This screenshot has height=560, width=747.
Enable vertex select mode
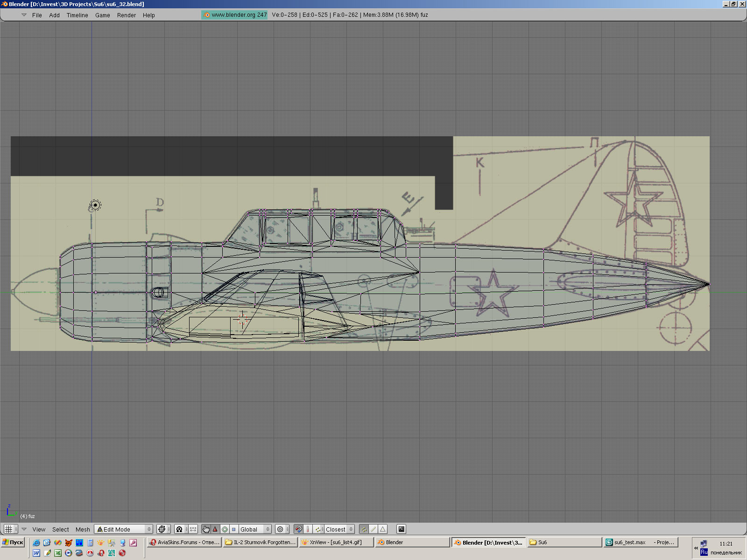coord(364,529)
